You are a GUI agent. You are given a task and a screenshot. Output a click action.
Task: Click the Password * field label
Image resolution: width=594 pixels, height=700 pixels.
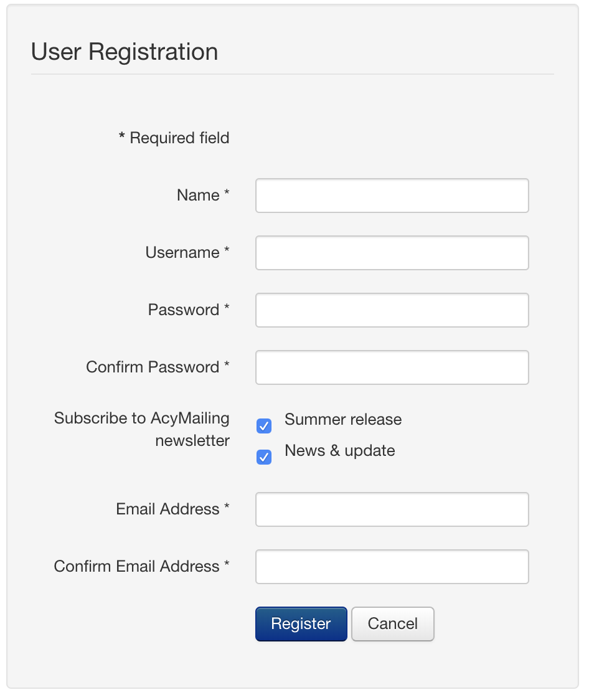pos(189,310)
